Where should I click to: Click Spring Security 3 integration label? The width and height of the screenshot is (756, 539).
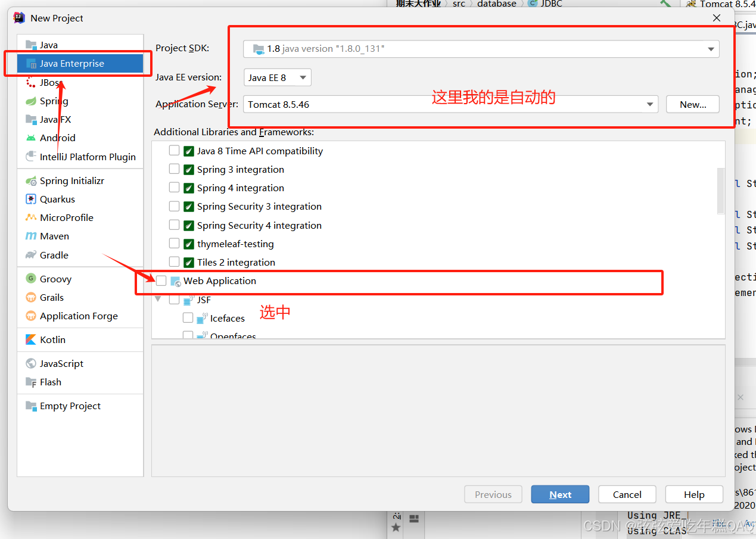259,207
